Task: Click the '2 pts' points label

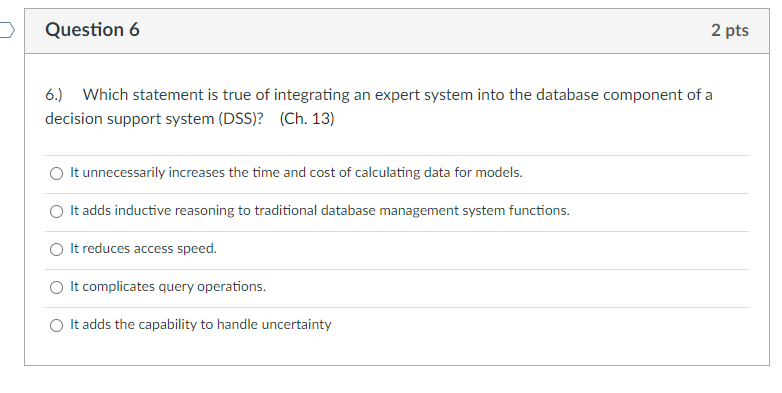Action: click(x=730, y=30)
